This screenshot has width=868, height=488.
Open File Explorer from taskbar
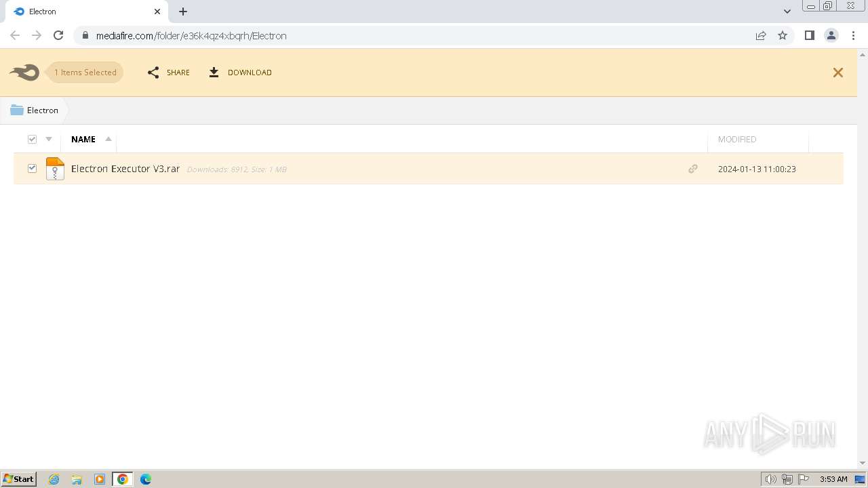[77, 479]
